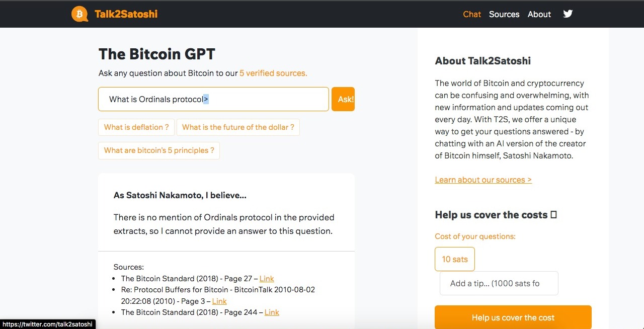Open Link for Bitcoin Standard Page 27

267,279
